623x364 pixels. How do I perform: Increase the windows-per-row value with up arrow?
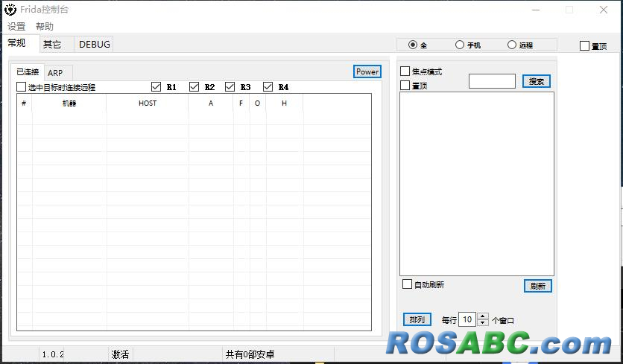click(x=483, y=316)
